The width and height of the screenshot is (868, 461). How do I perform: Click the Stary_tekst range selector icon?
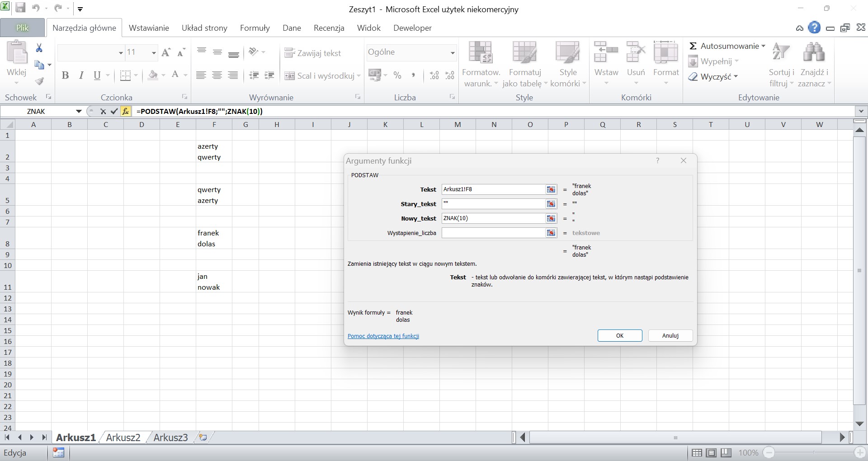[551, 204]
